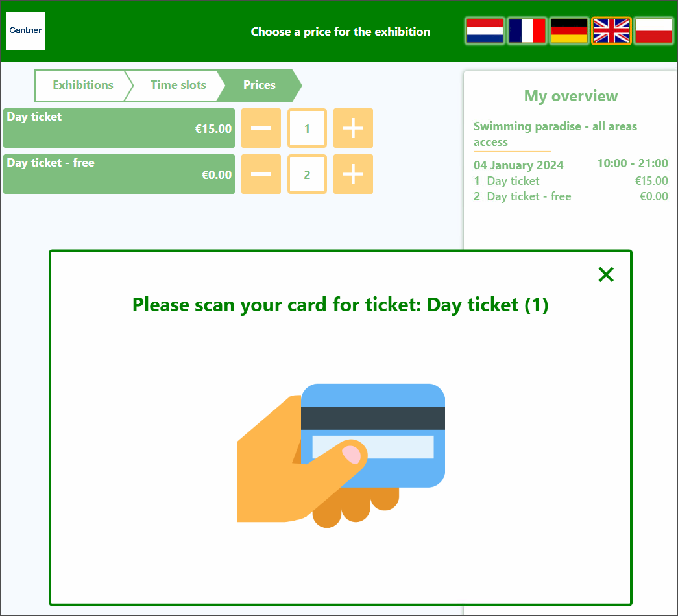Viewport: 678px width, 616px height.
Task: Click the Gantner logo
Action: pyautogui.click(x=26, y=30)
